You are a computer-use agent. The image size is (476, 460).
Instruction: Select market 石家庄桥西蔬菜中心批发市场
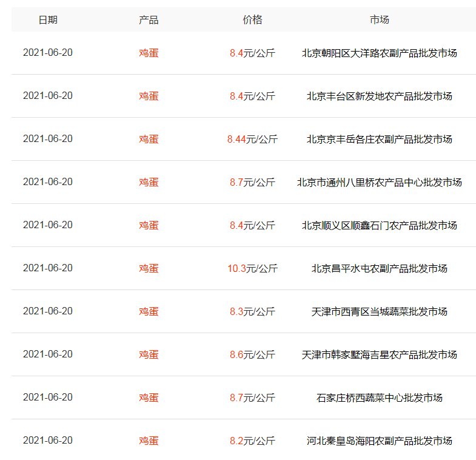[379, 398]
